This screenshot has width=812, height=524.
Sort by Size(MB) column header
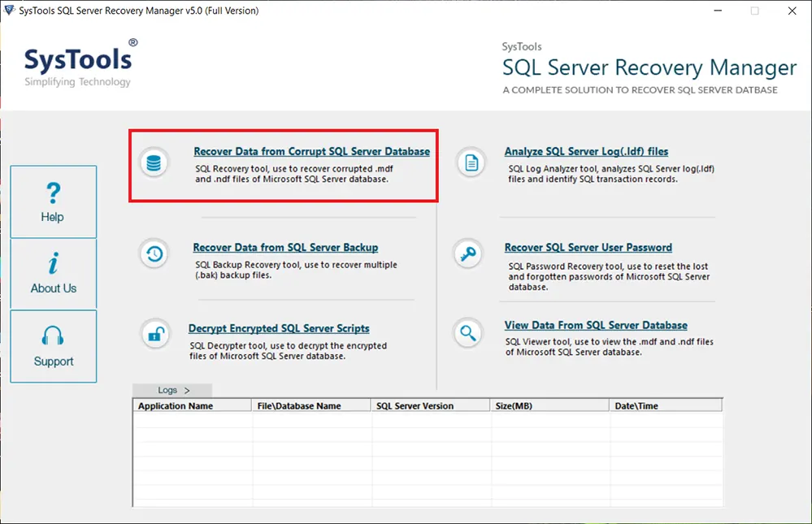point(549,406)
